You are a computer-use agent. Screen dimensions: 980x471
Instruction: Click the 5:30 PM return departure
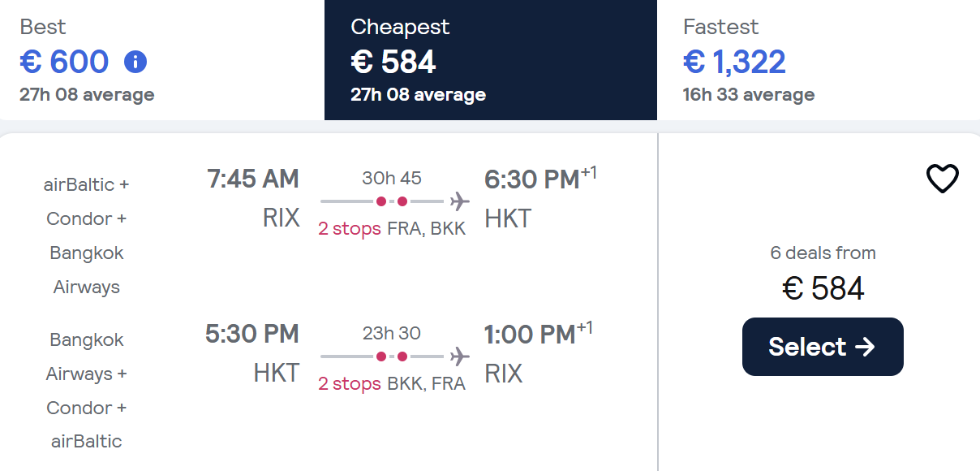[x=252, y=333]
